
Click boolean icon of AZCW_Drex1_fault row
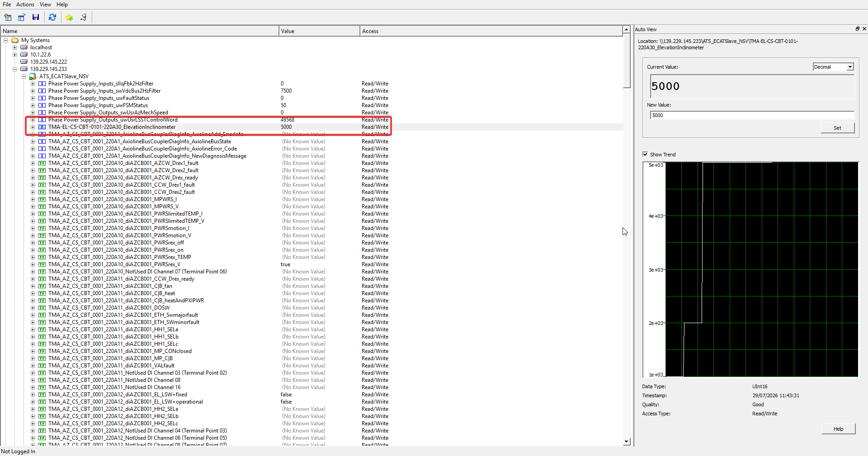42,163
